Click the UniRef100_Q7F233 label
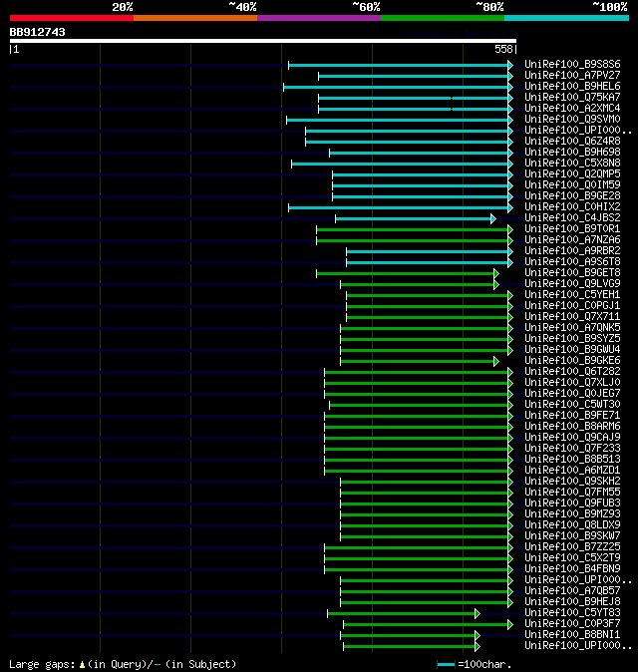Image resolution: width=638 pixels, height=672 pixels. (x=572, y=449)
